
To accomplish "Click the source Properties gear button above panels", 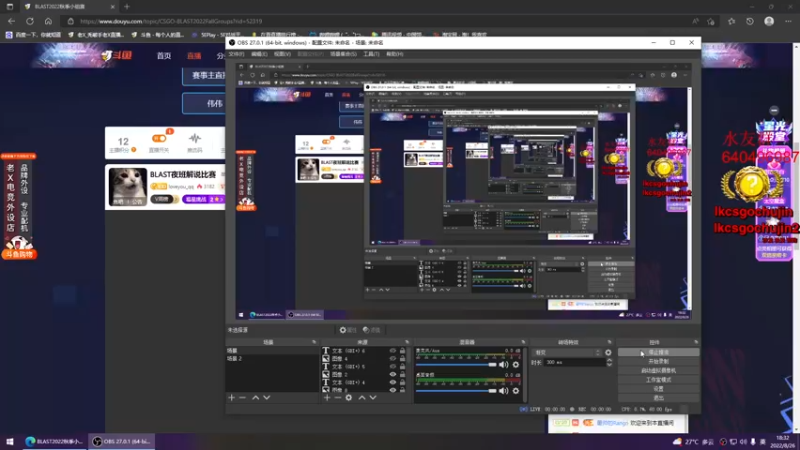I will (x=348, y=330).
